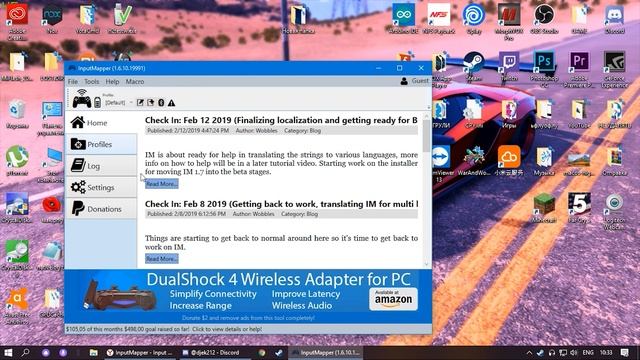Go to the Home section in sidebar
The image size is (640, 360).
[101, 122]
